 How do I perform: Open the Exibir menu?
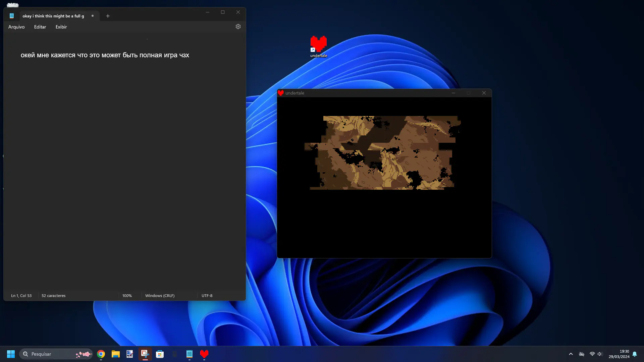[x=61, y=27]
